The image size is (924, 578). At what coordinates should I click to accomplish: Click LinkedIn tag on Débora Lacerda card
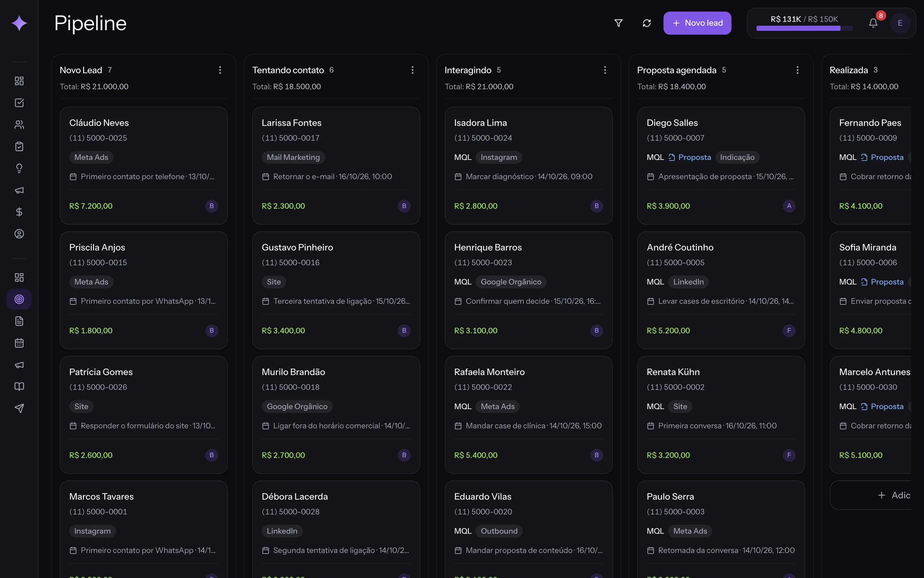282,531
